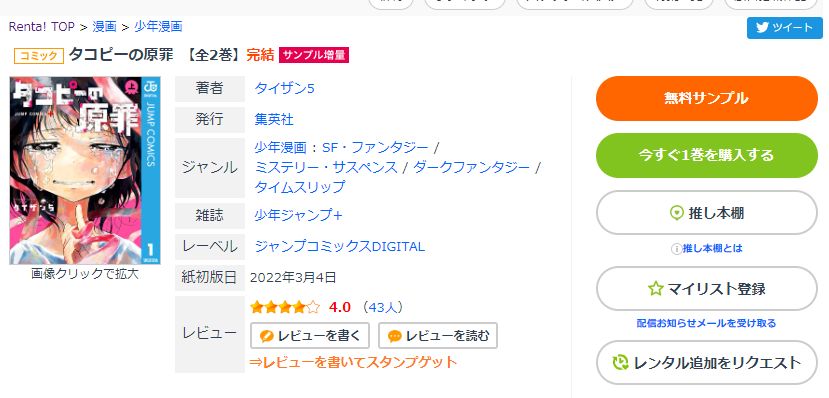Open author link タイザン5
829x398 pixels.
[284, 88]
